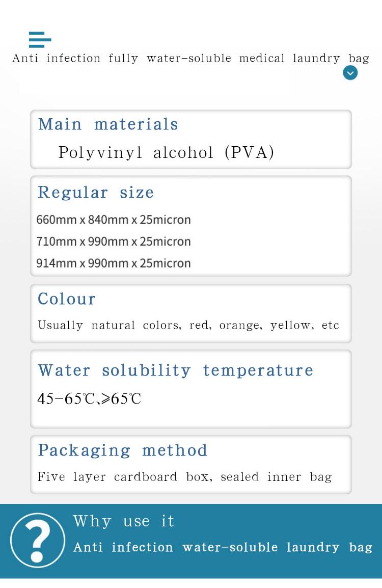Image resolution: width=382 pixels, height=588 pixels.
Task: Select the 660mm x 840mm size option
Action: point(114,220)
